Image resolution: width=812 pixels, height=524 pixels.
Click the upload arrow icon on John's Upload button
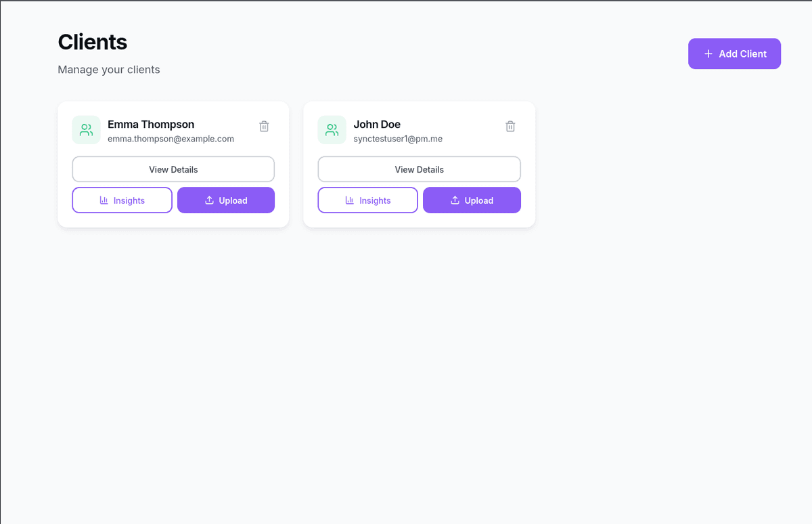pyautogui.click(x=455, y=200)
